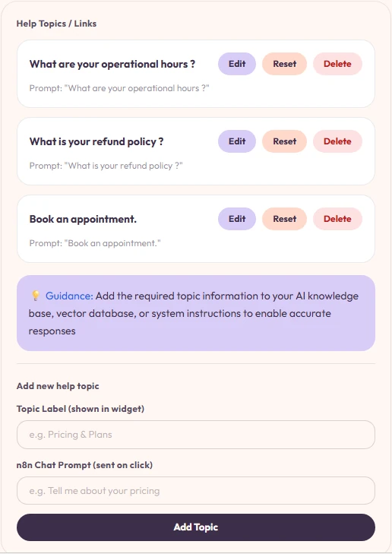Click the Help Topics / Links heading
Image resolution: width=392 pixels, height=554 pixels.
tap(56, 24)
